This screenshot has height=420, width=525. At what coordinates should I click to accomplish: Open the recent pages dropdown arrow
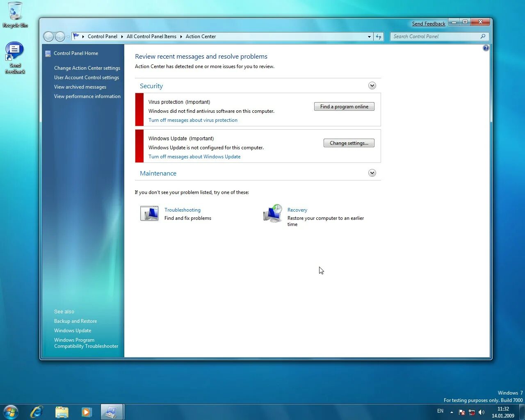coord(68,37)
